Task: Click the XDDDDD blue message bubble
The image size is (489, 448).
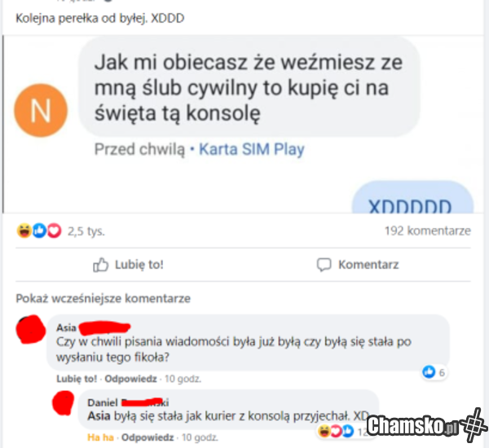Action: coord(412,197)
